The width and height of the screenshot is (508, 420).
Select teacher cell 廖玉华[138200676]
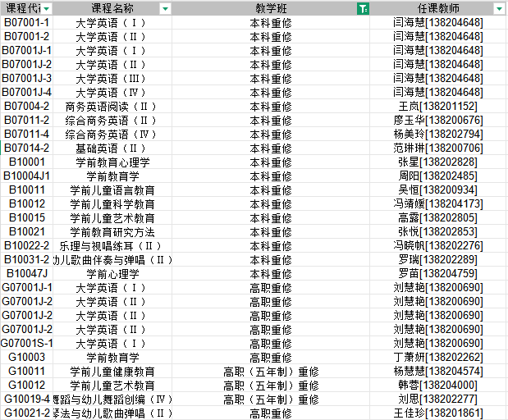pos(437,121)
